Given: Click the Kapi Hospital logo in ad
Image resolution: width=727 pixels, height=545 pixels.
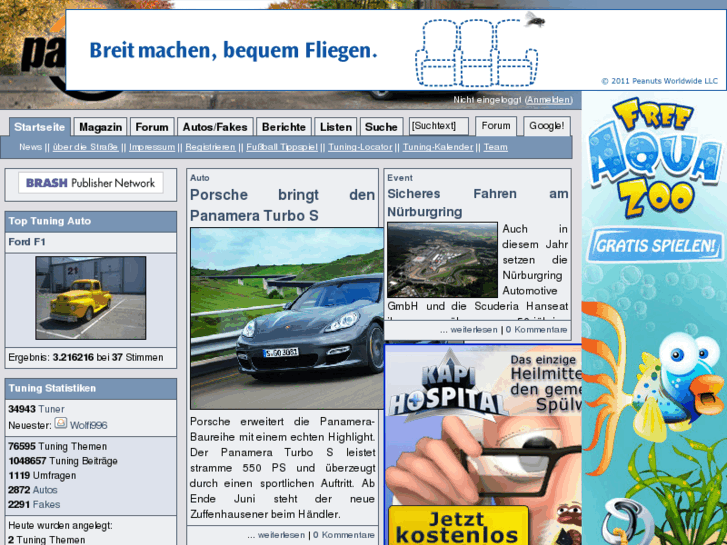Looking at the screenshot, I should tap(449, 386).
